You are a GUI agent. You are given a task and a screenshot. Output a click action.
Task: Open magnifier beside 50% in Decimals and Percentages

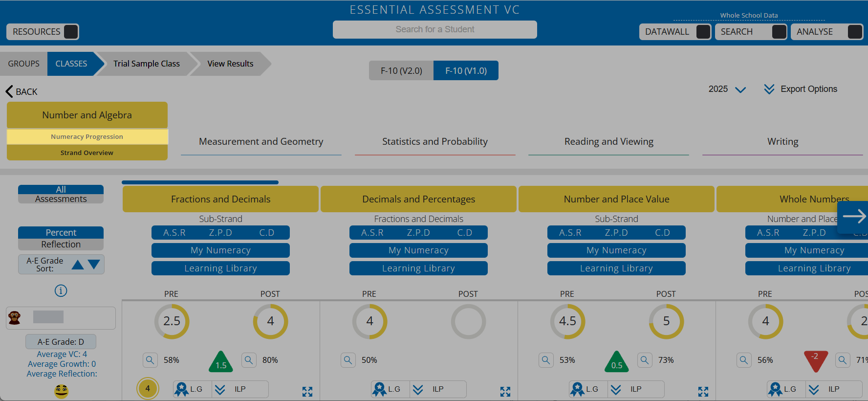pyautogui.click(x=348, y=360)
